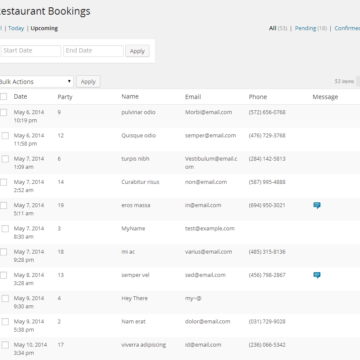Image resolution: width=360 pixels, height=360 pixels.
Task: Select phone number (572) 656-0768
Action: 267,112
